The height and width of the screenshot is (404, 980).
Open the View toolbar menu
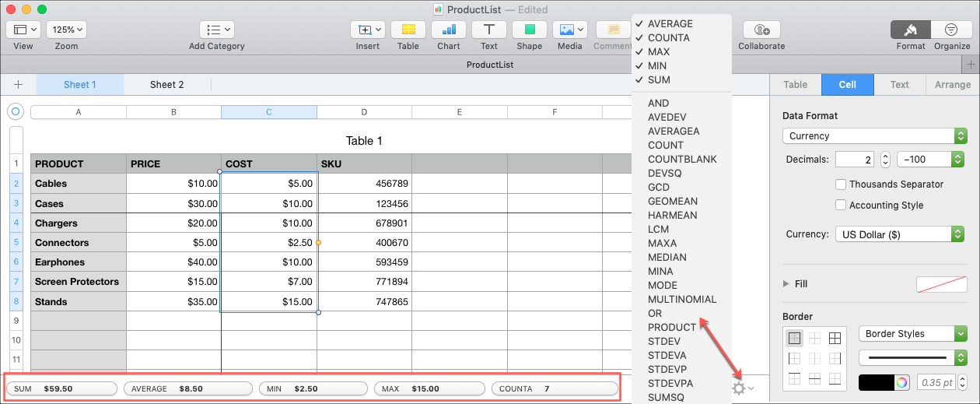23,30
